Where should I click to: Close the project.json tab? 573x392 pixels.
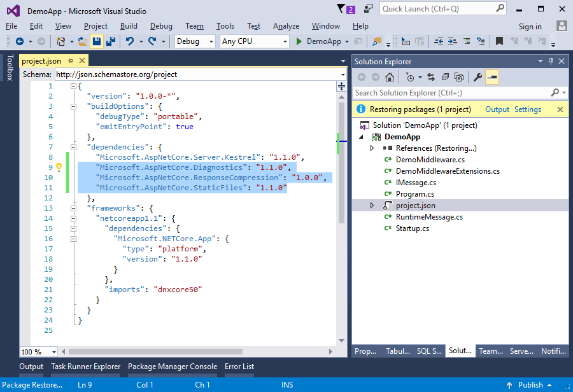coord(82,60)
